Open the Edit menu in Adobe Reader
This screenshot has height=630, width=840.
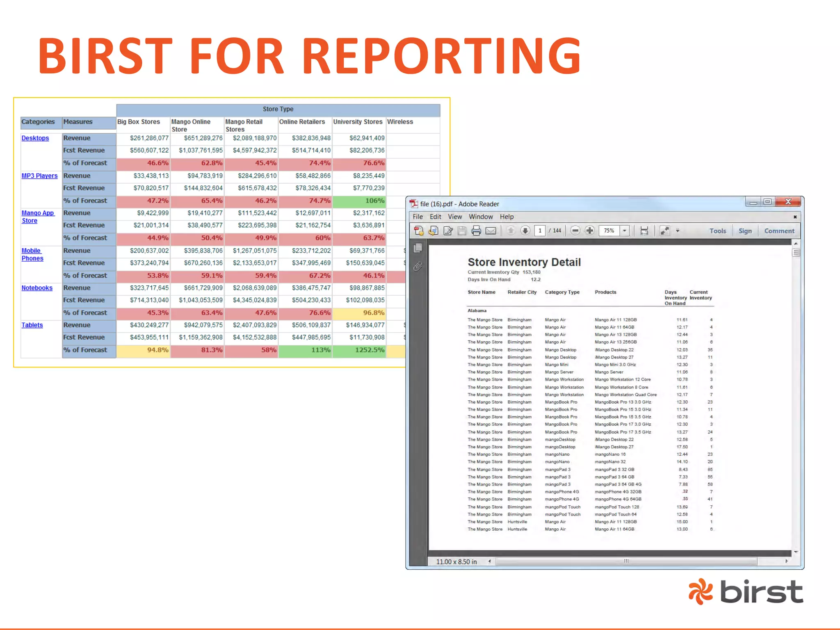click(435, 217)
